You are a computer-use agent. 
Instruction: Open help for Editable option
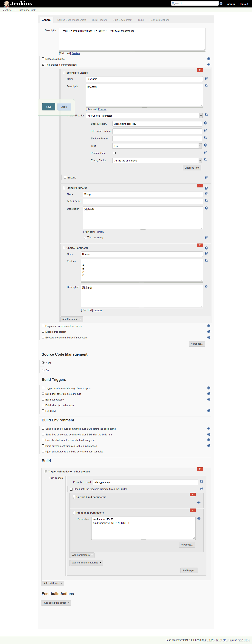[206, 178]
